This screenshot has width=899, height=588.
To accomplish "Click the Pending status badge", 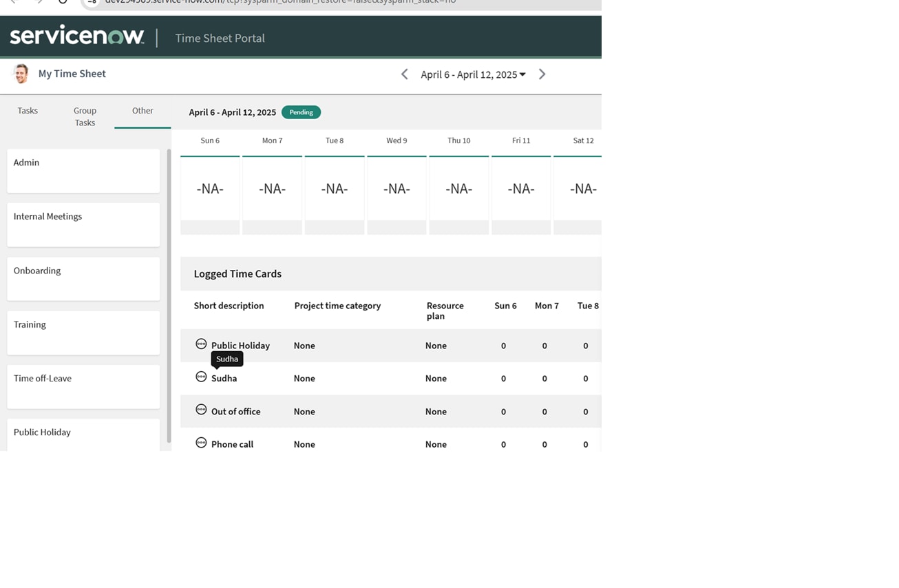I will pyautogui.click(x=301, y=112).
